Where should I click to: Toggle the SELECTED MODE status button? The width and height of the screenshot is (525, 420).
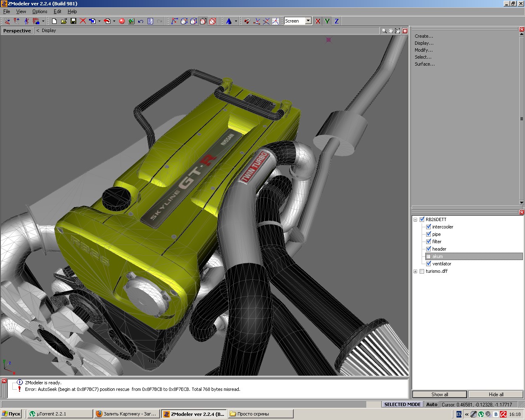pyautogui.click(x=402, y=404)
